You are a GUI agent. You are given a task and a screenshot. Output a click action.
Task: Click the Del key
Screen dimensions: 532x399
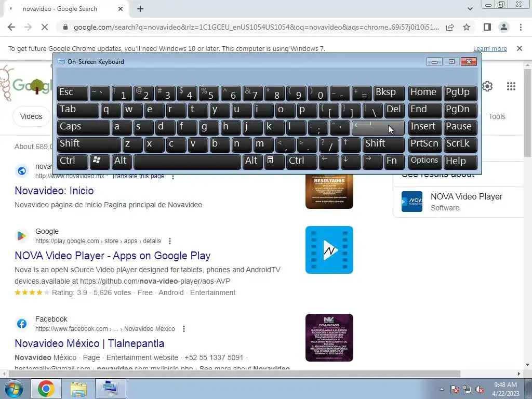coord(394,111)
